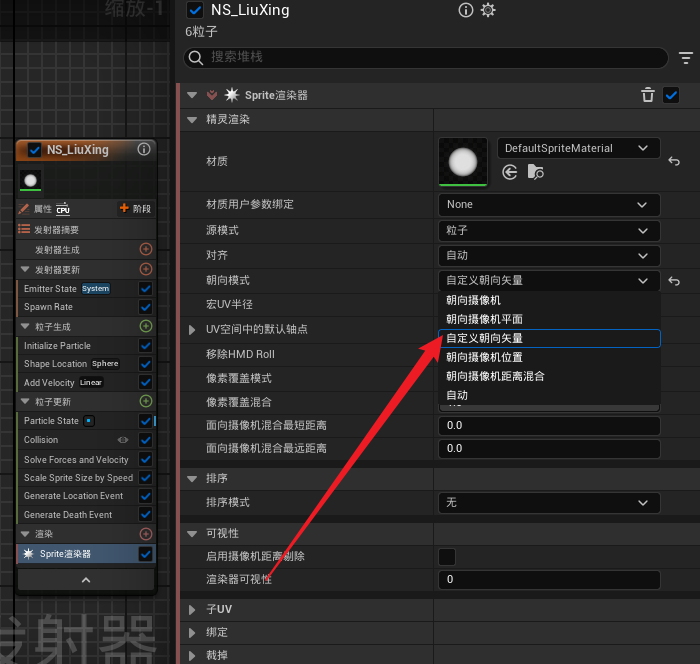Image resolution: width=700 pixels, height=664 pixels.
Task: Open the 源模式 dropdown
Action: [x=549, y=231]
